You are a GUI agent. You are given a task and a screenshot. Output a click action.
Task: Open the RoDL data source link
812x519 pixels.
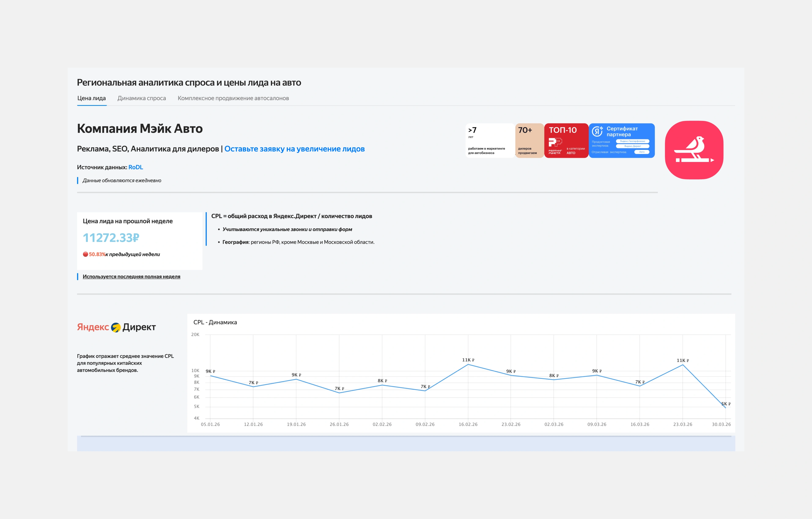pos(136,167)
